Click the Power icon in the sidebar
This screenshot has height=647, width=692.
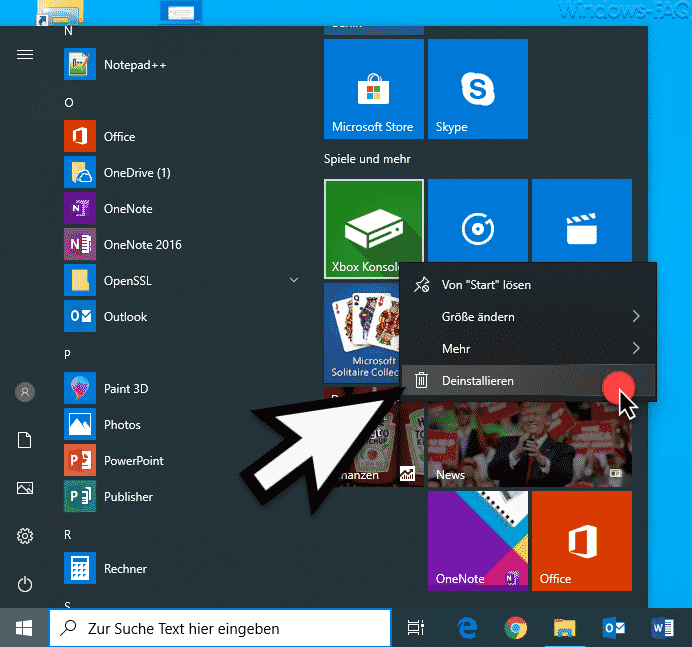[25, 584]
